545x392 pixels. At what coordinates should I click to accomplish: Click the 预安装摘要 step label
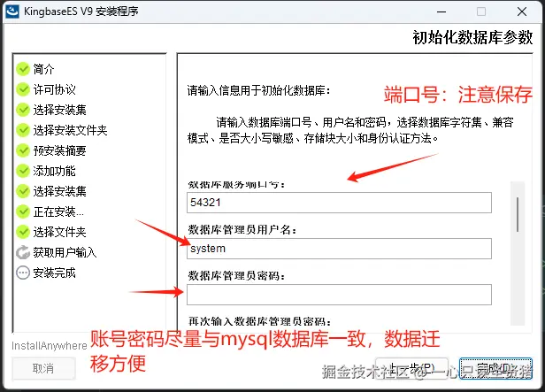(60, 150)
